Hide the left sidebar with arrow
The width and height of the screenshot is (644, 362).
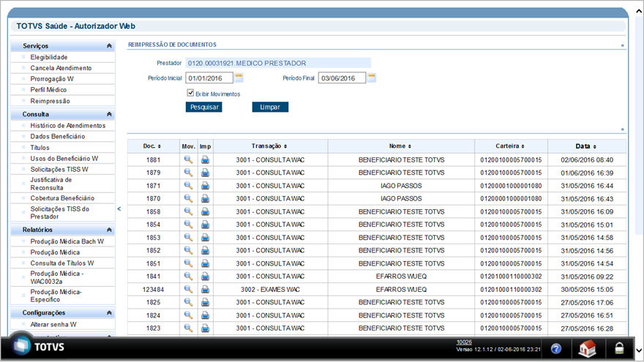tap(119, 209)
